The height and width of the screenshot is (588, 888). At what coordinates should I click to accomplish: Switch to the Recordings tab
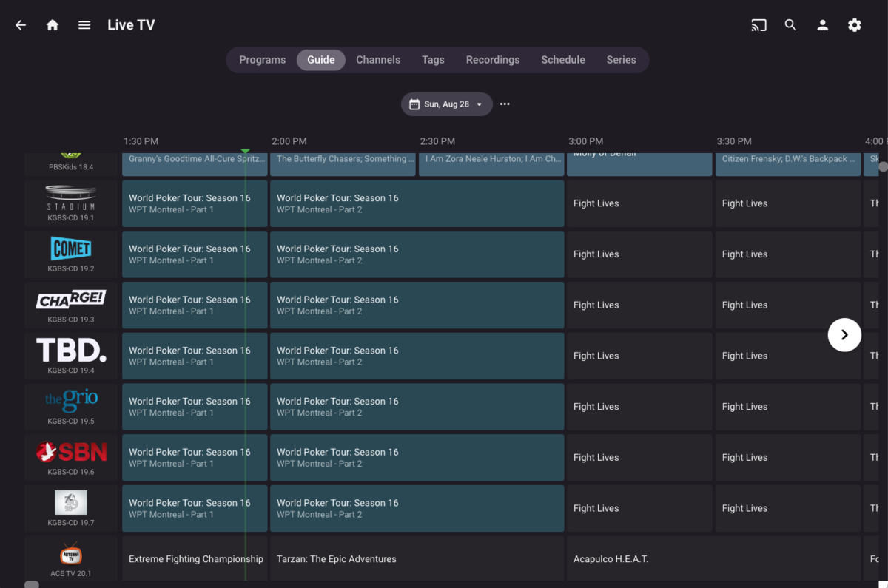(x=492, y=60)
